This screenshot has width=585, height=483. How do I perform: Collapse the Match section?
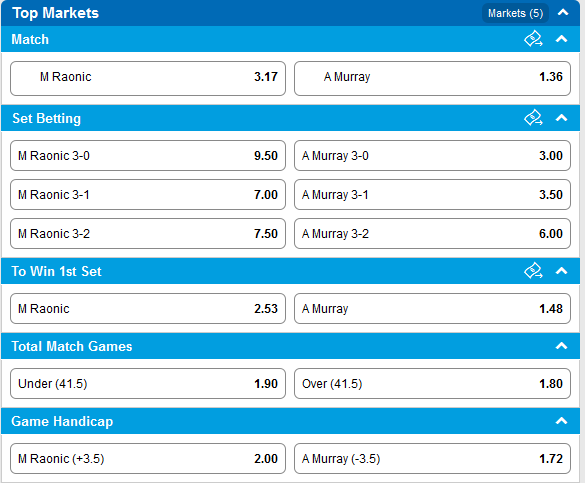pos(561,39)
